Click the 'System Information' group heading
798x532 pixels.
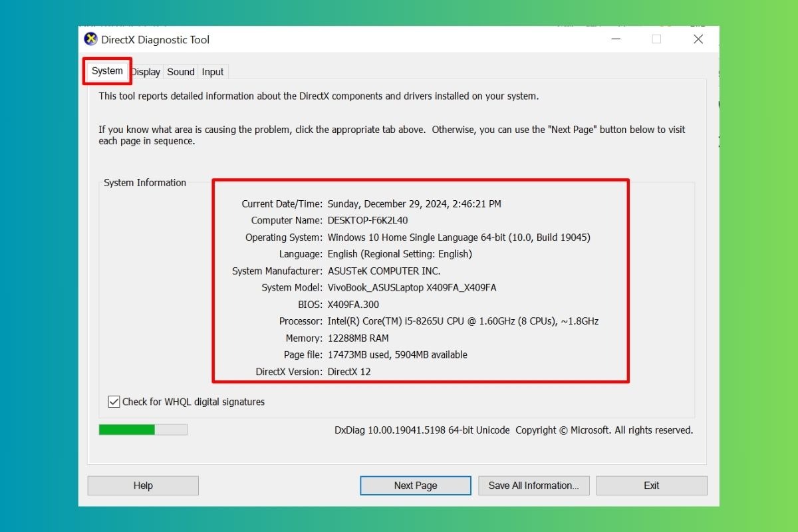pos(145,183)
